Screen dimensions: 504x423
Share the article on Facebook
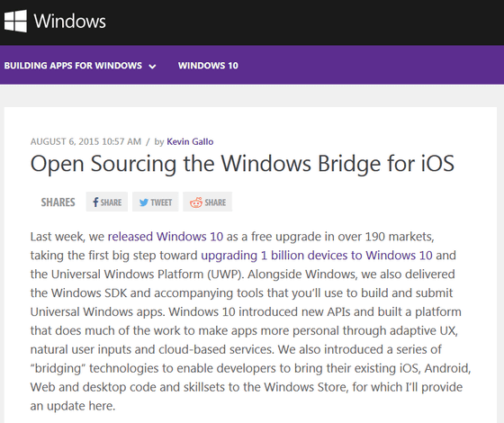tap(107, 202)
